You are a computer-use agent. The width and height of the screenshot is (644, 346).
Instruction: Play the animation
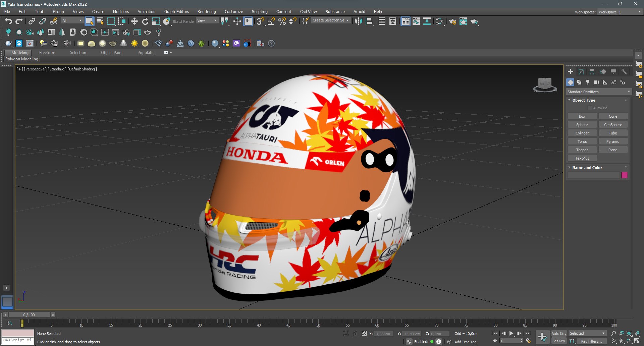(511, 333)
